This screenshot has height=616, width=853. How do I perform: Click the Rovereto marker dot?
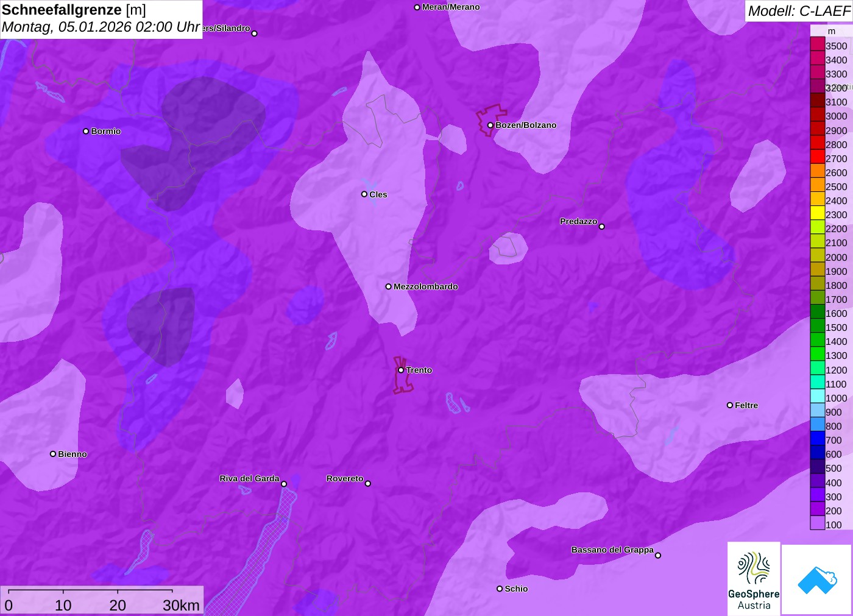point(368,484)
